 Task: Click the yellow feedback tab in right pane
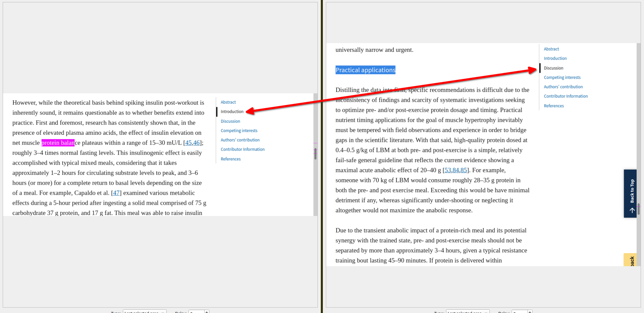[x=630, y=260]
